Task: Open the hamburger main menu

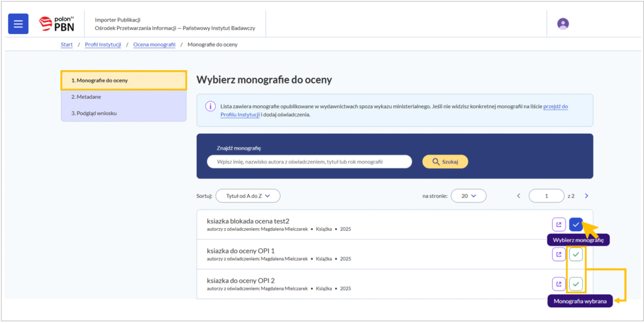Action: (18, 24)
